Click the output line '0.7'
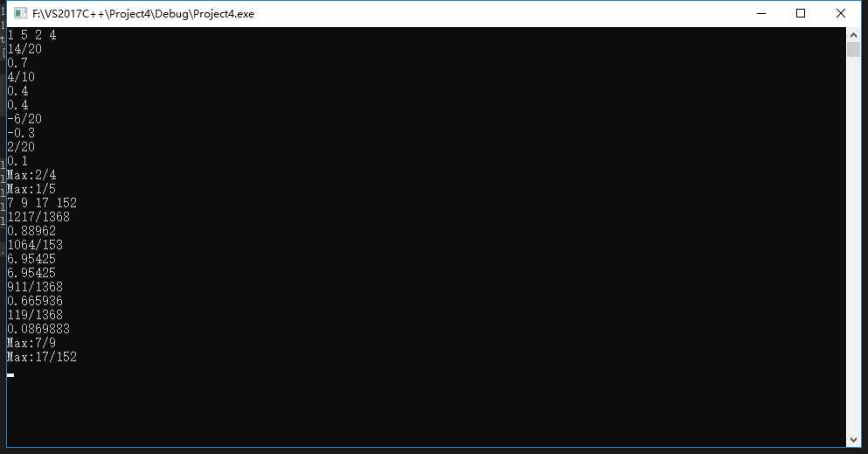 17,63
